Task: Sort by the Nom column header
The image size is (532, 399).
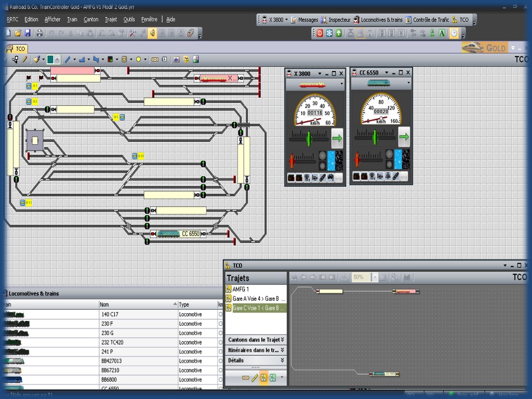Action: point(138,304)
